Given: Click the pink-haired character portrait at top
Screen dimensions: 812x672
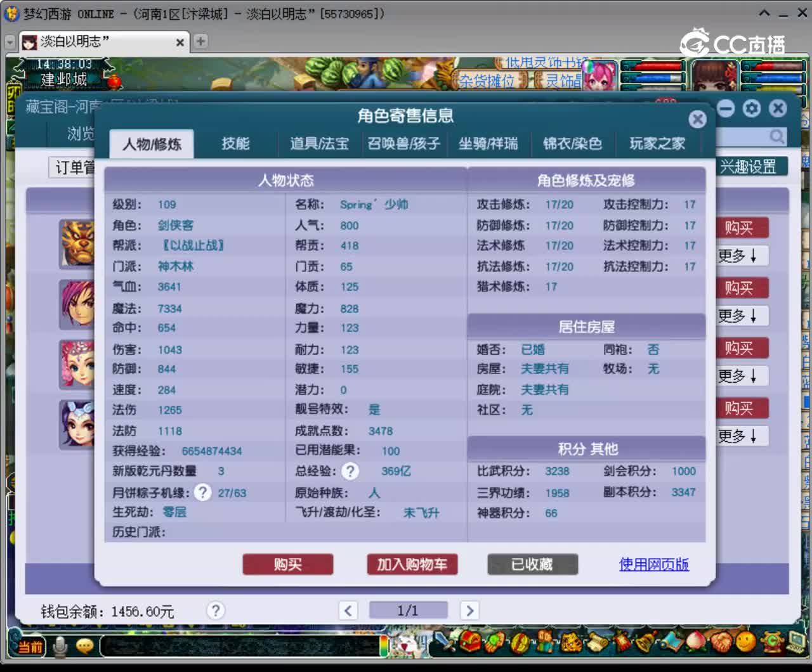Looking at the screenshot, I should [x=599, y=75].
